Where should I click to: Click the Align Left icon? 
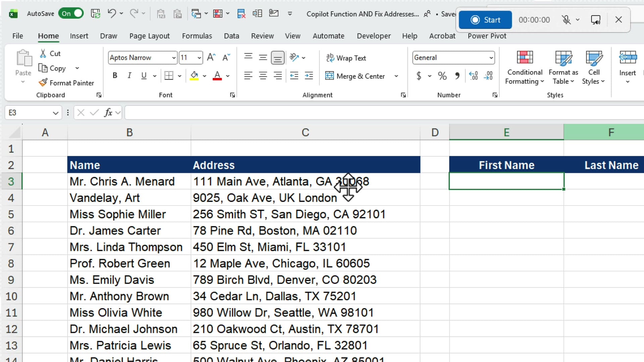248,76
